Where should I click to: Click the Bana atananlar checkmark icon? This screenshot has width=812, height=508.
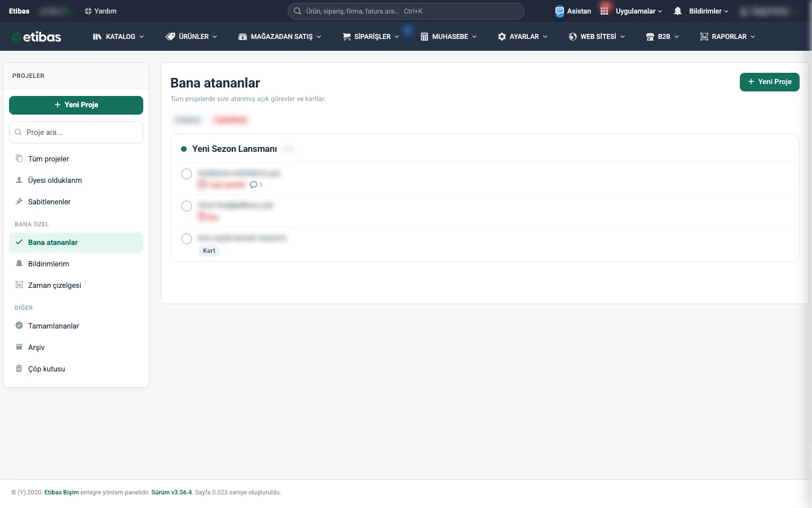[x=19, y=242]
